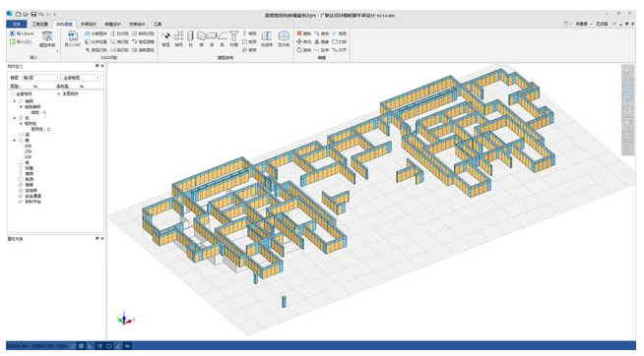Click the save icon in quick access bar

point(33,15)
